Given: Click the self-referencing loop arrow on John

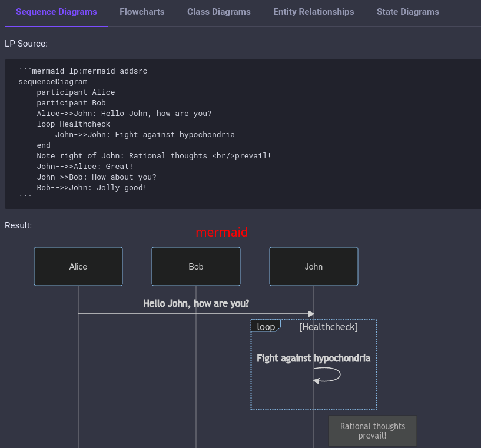Looking at the screenshot, I should pos(327,376).
